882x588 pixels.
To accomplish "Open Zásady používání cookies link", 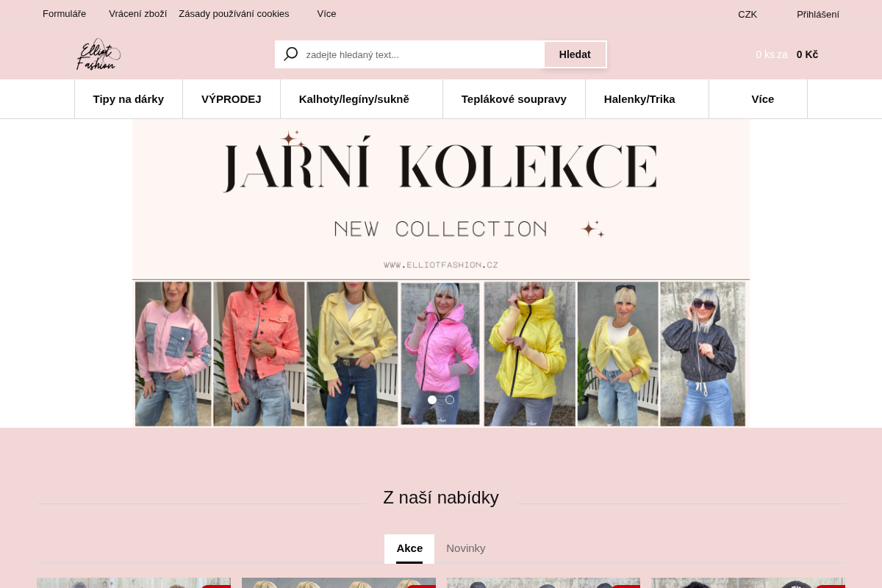I will click(234, 14).
